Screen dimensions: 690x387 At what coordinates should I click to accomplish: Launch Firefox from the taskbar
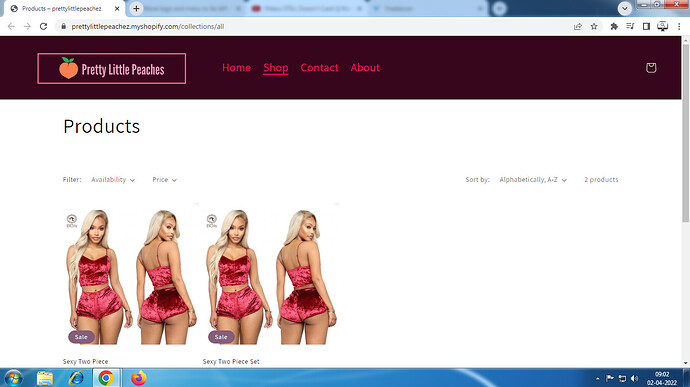[x=139, y=378]
